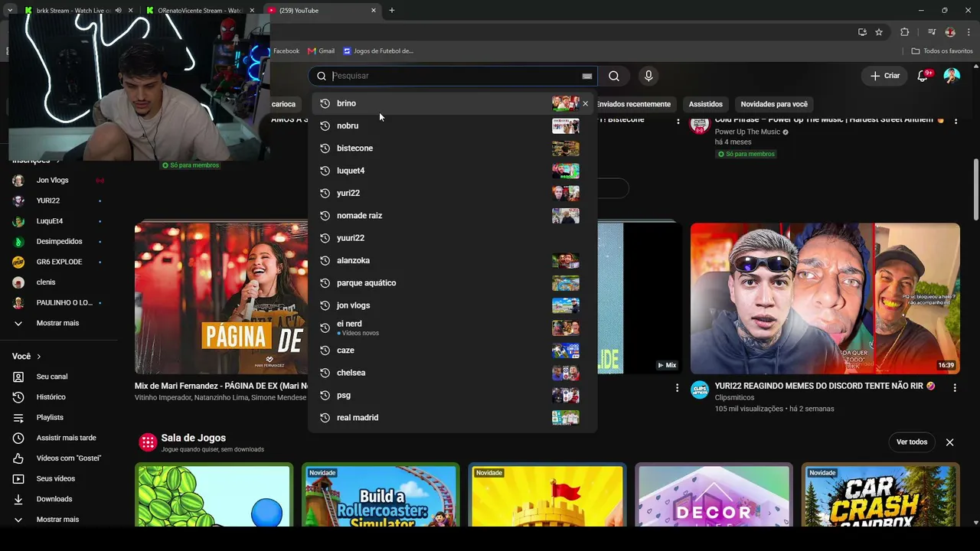Open the YURI22 REAGINDO MEMES video title
This screenshot has width=980, height=551.
825,386
